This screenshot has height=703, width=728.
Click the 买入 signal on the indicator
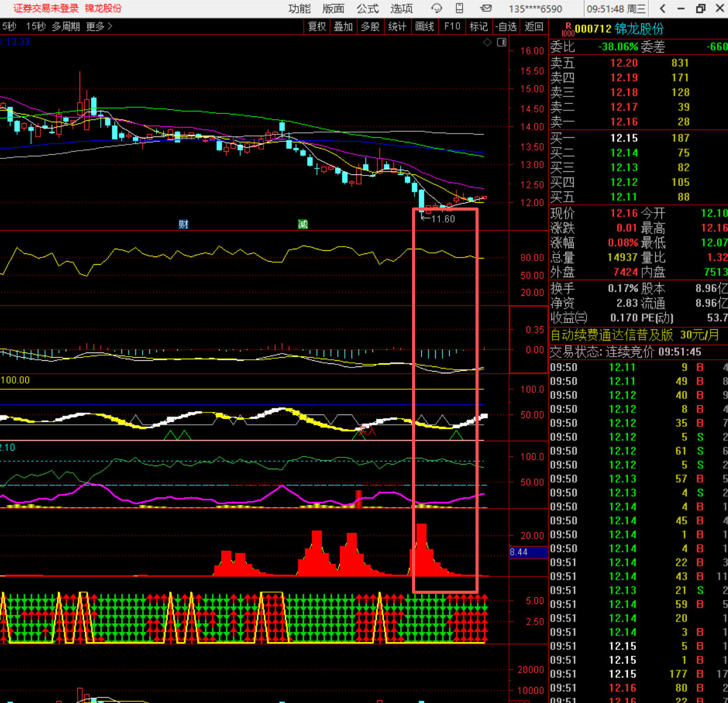367,430
